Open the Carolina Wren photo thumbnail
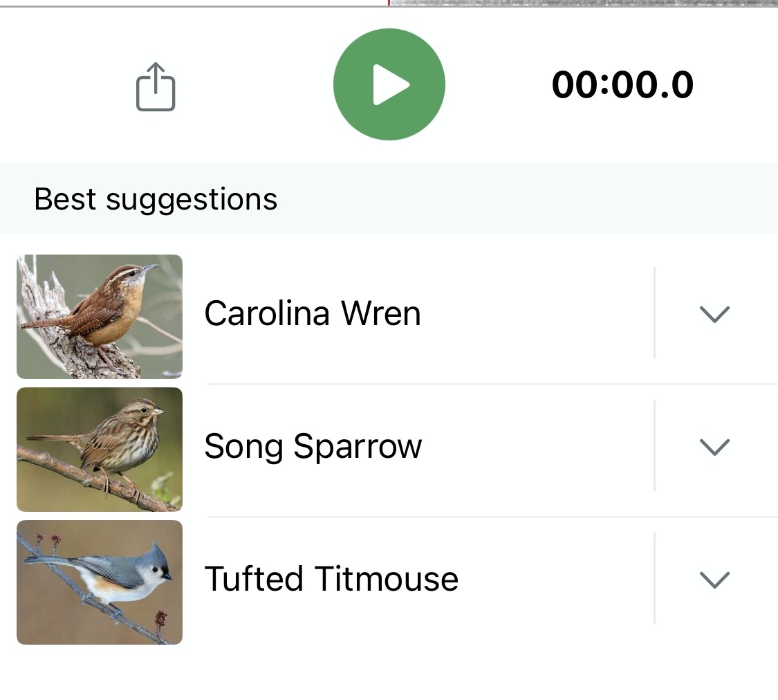The image size is (778, 700). click(x=100, y=317)
